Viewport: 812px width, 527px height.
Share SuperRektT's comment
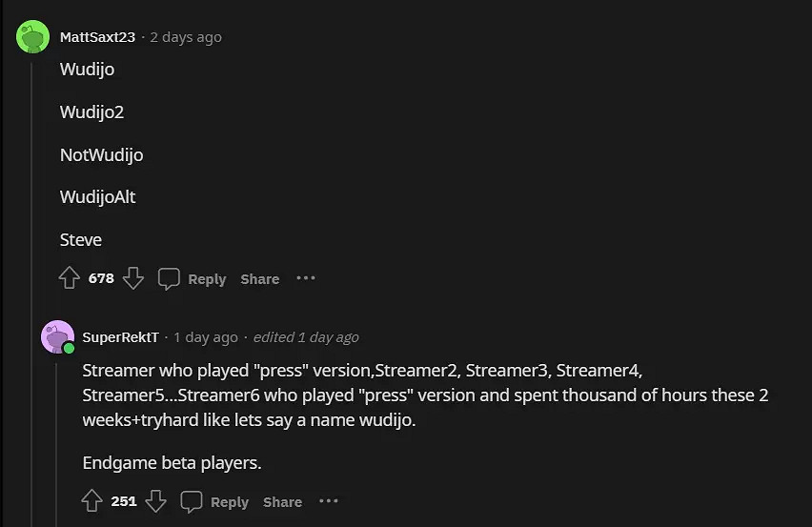point(282,501)
